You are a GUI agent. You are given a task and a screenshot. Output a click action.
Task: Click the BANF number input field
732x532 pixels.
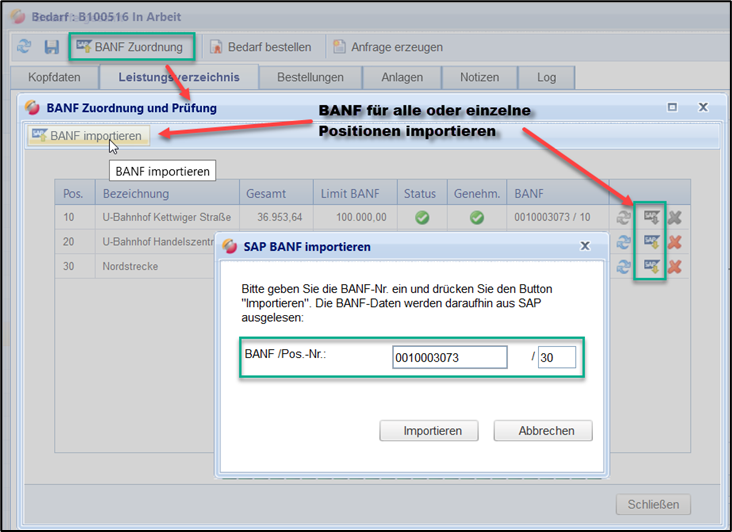coord(449,357)
